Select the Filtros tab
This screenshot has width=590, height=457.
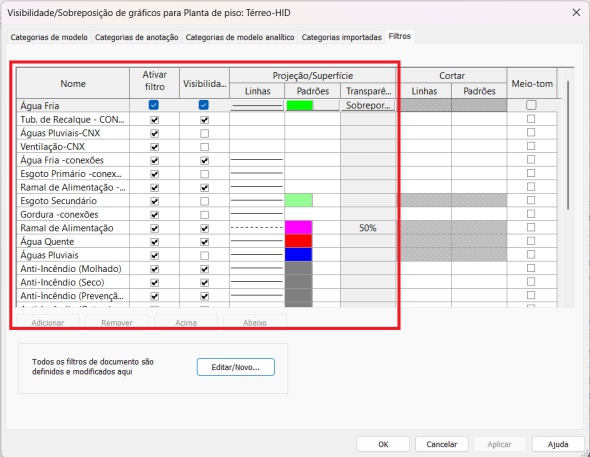[400, 36]
